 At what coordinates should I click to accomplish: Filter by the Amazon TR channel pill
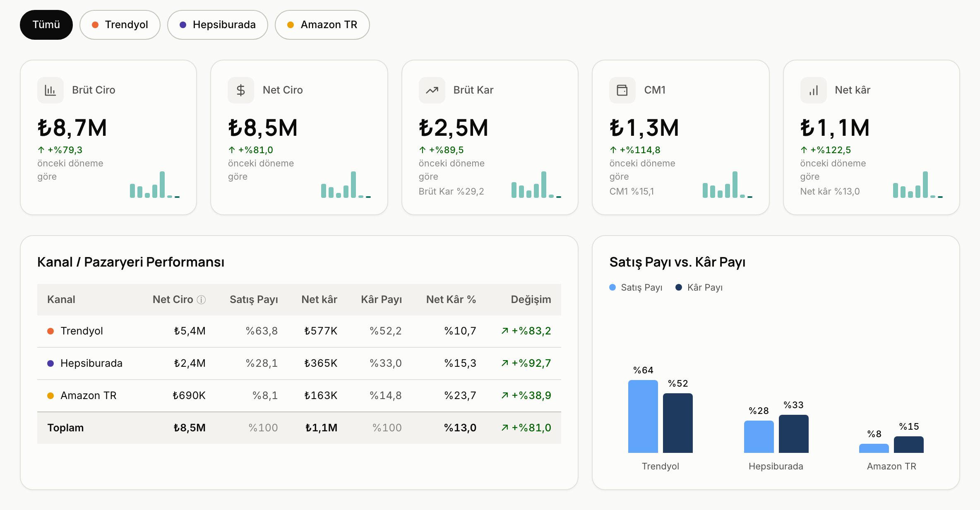coord(322,25)
